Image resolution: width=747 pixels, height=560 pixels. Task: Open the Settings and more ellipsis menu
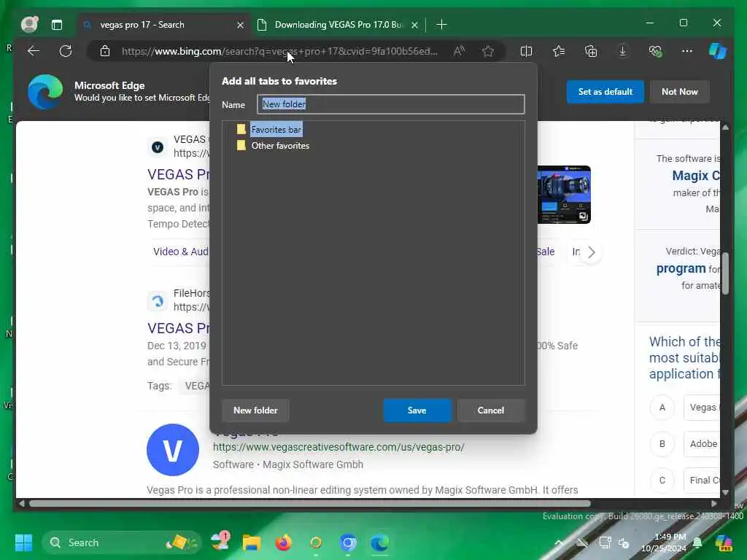[687, 51]
